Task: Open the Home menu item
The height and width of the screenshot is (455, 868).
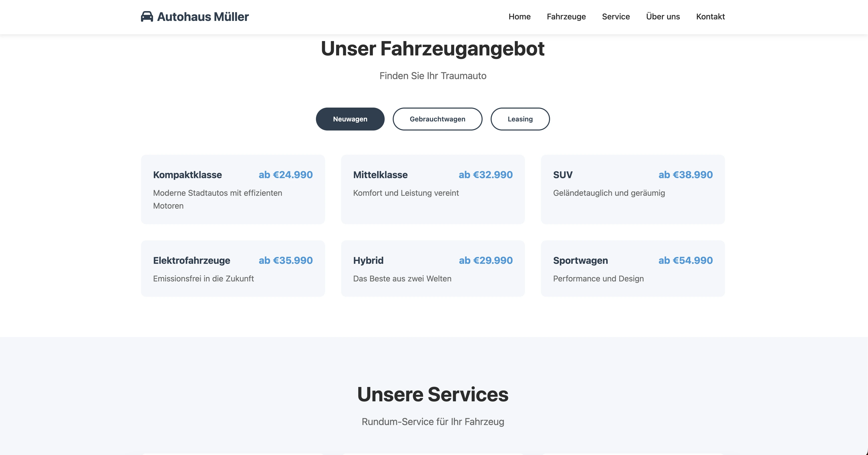Action: pyautogui.click(x=519, y=17)
